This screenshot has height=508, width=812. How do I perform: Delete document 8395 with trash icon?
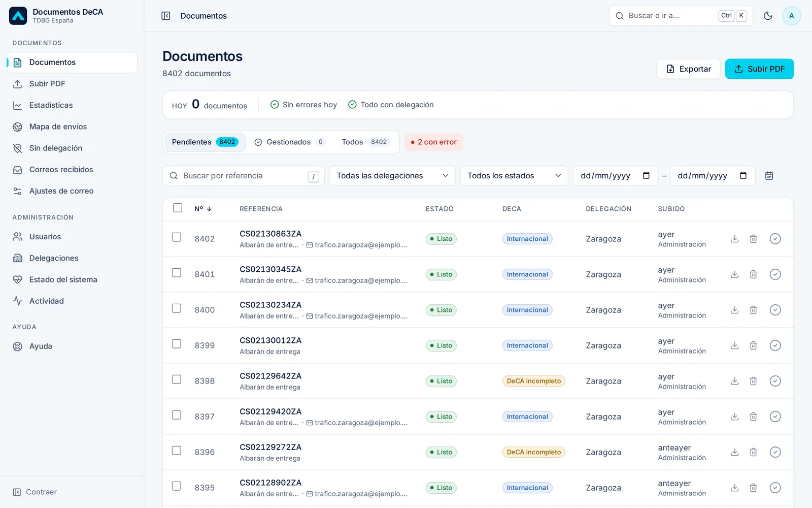pos(753,488)
